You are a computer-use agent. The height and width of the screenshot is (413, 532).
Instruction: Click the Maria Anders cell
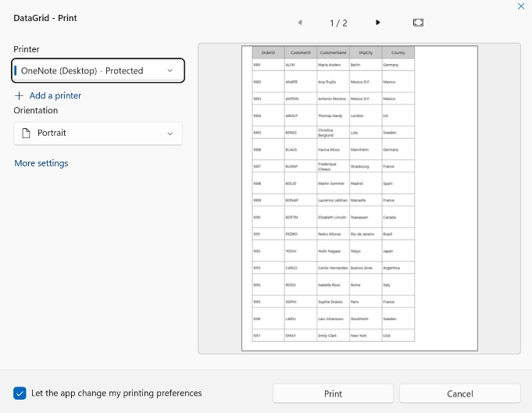[333, 65]
